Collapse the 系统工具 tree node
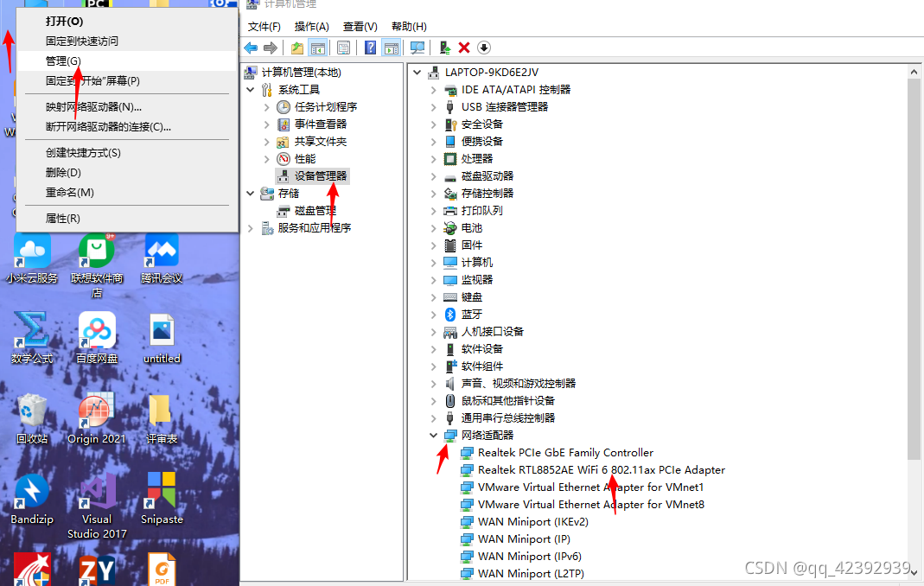Screen dimensions: 924x586 [251, 90]
